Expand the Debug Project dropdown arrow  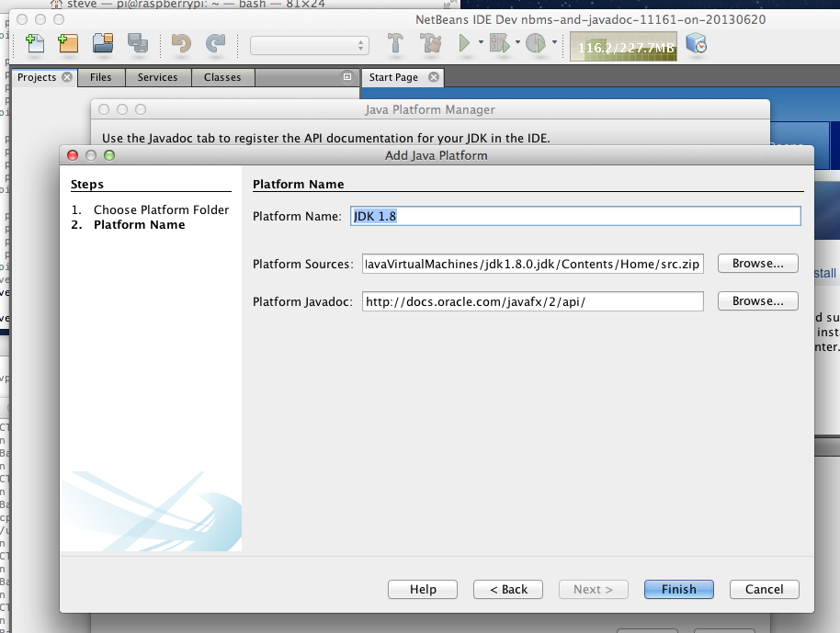point(517,43)
